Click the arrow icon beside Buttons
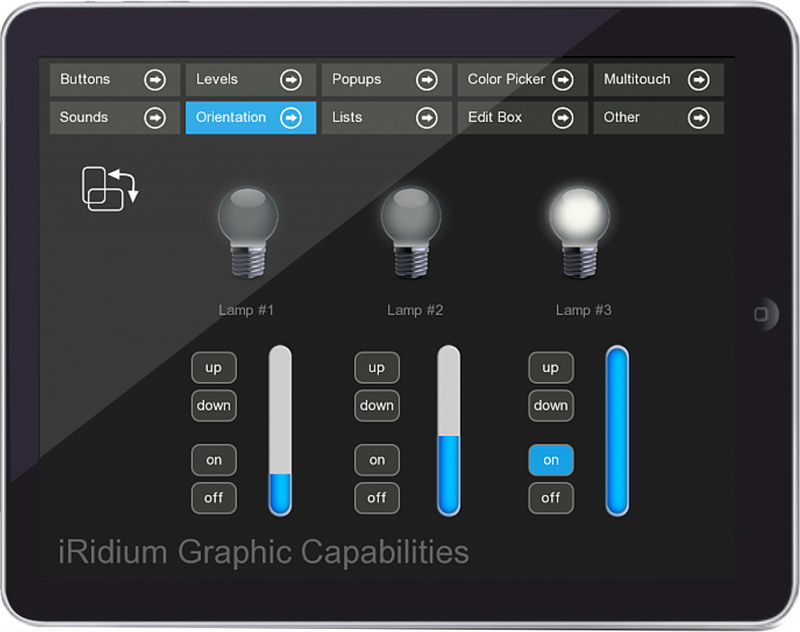Image resolution: width=800 pixels, height=632 pixels. point(157,80)
